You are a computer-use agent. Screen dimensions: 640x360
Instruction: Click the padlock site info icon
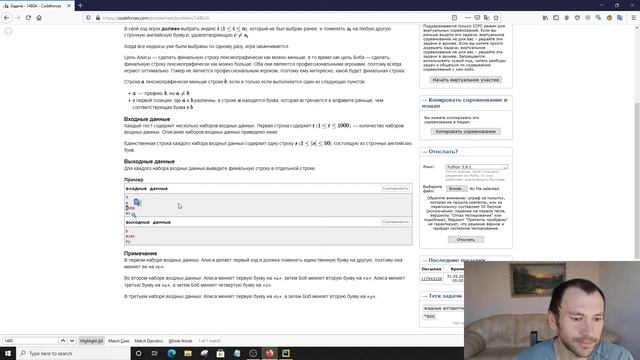pos(98,18)
